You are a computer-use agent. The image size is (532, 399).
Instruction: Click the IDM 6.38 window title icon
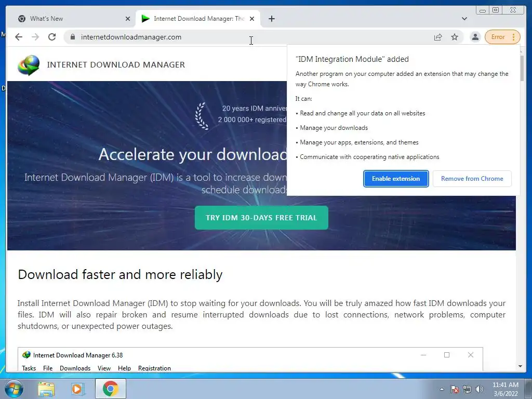(x=26, y=355)
